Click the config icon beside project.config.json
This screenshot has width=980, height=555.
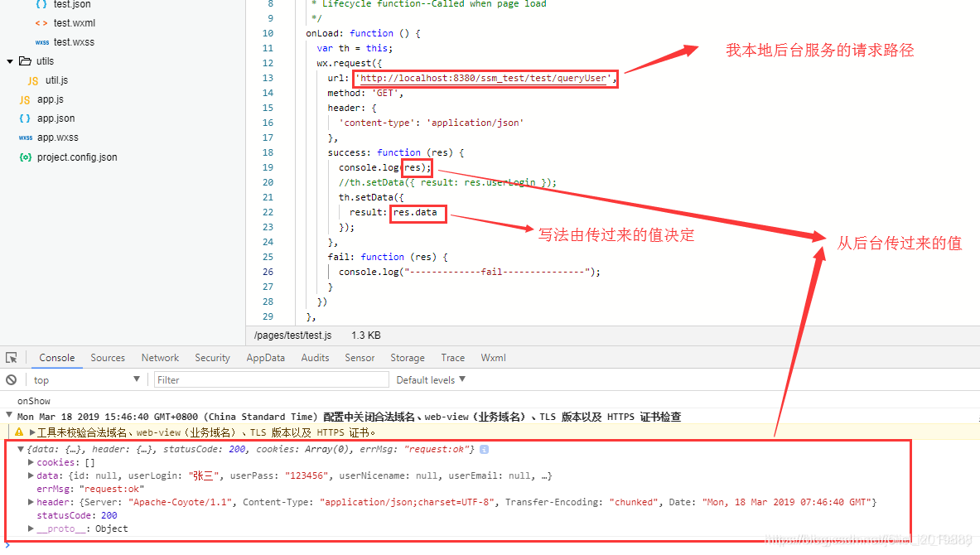pos(25,157)
